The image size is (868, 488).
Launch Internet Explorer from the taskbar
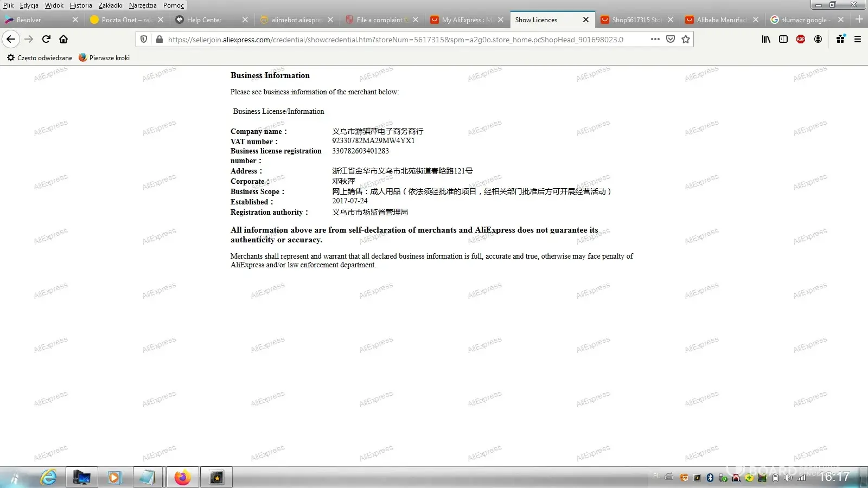click(48, 477)
